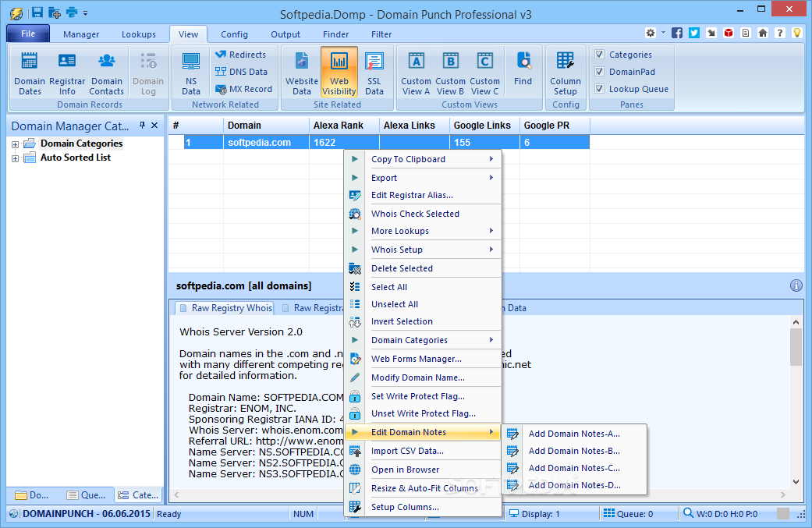The width and height of the screenshot is (812, 528).
Task: Expand the Export submenu
Action: [423, 178]
